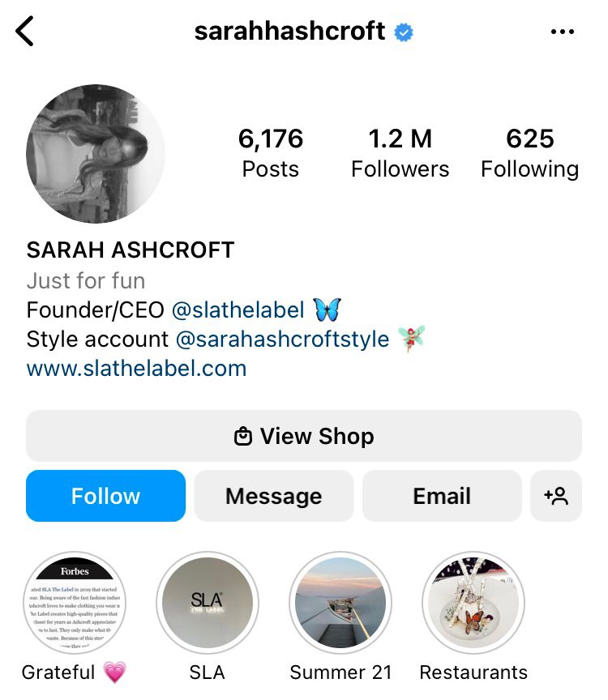Click the Email button
The image size is (608, 700).
click(442, 496)
